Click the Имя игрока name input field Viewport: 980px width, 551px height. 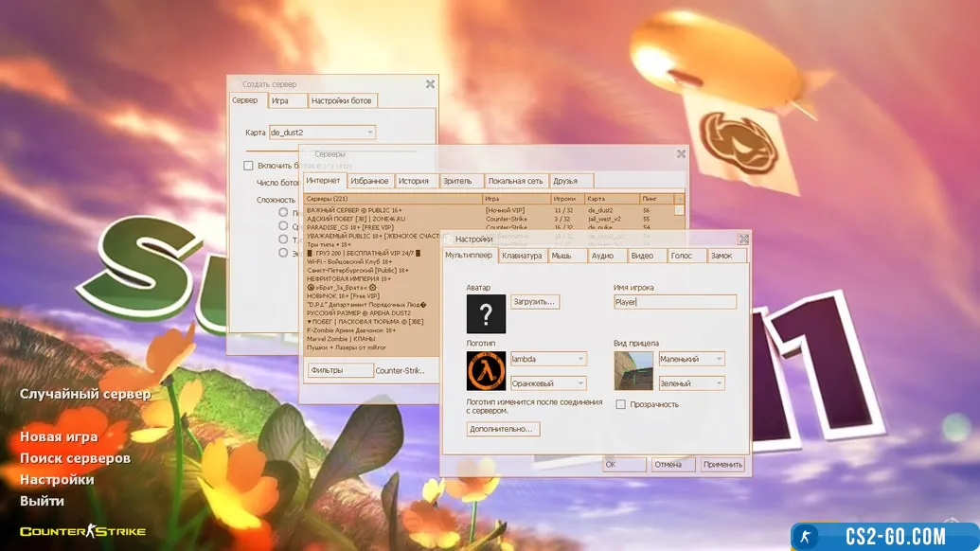coord(674,302)
